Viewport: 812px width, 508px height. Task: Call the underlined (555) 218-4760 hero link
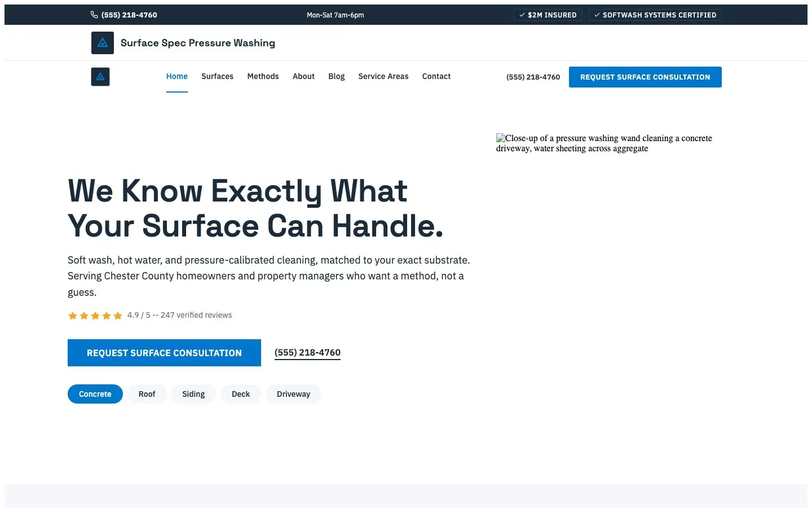point(307,353)
